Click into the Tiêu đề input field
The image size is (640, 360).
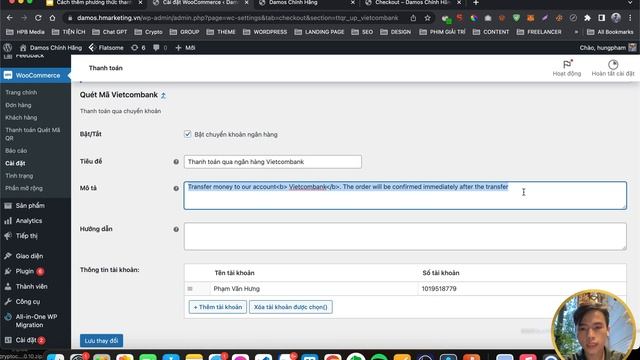coord(273,162)
